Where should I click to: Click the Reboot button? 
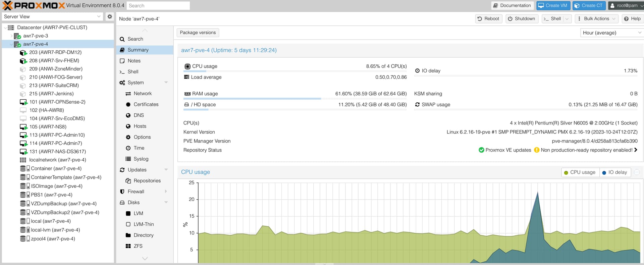click(x=488, y=19)
